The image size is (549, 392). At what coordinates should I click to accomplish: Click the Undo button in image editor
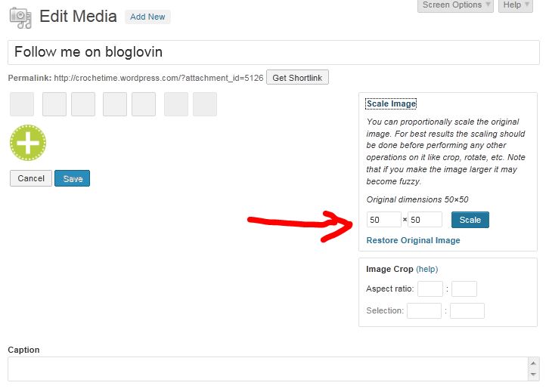[176, 104]
